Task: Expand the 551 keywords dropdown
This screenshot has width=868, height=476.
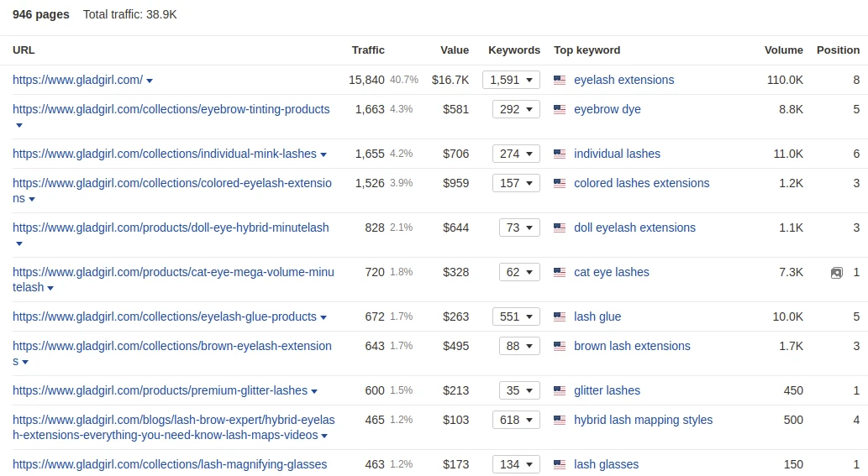Action: [516, 316]
